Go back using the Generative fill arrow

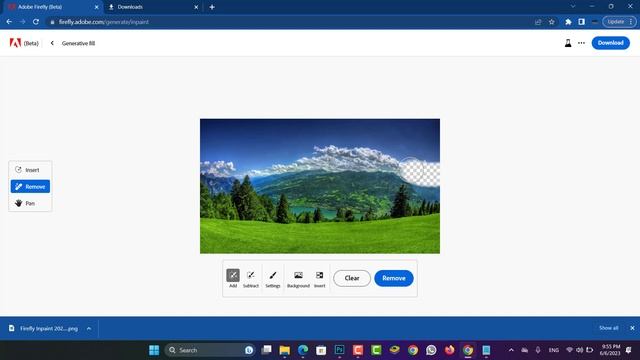click(x=52, y=43)
